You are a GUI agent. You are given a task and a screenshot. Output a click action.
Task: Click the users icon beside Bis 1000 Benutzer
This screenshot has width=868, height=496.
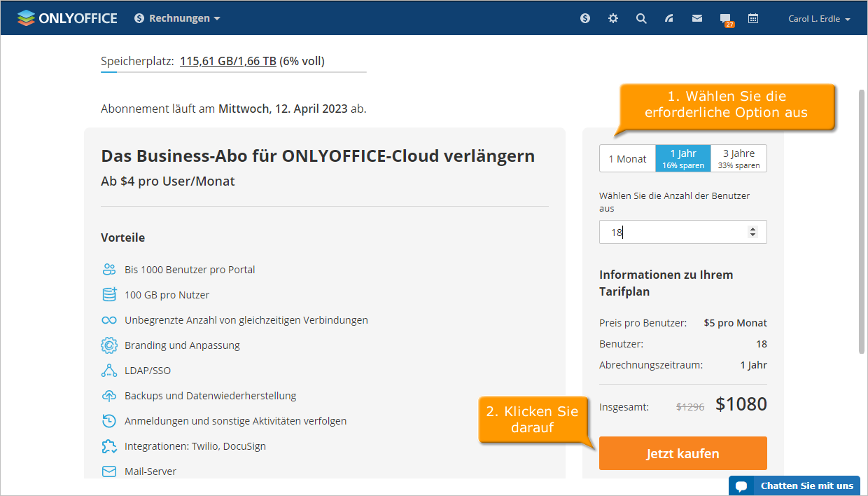coord(108,270)
